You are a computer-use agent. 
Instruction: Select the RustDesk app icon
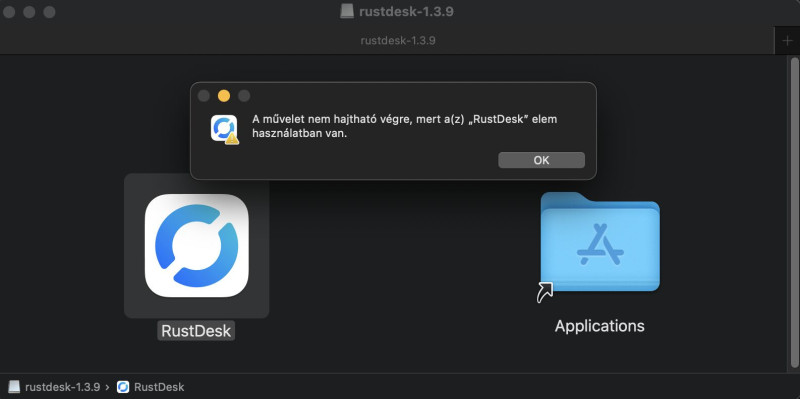pos(196,245)
